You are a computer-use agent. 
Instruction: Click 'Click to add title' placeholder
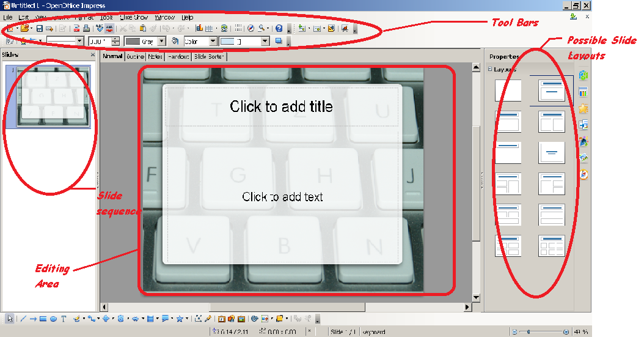[x=281, y=106]
